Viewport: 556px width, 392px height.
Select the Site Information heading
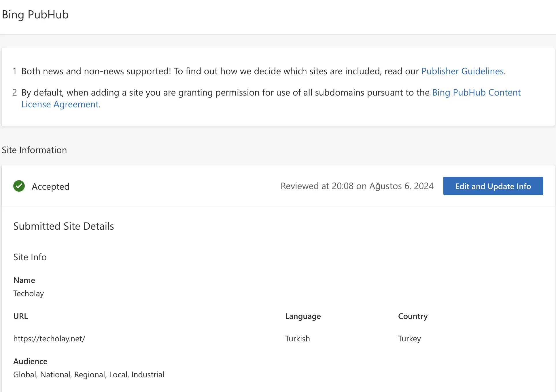tap(34, 150)
